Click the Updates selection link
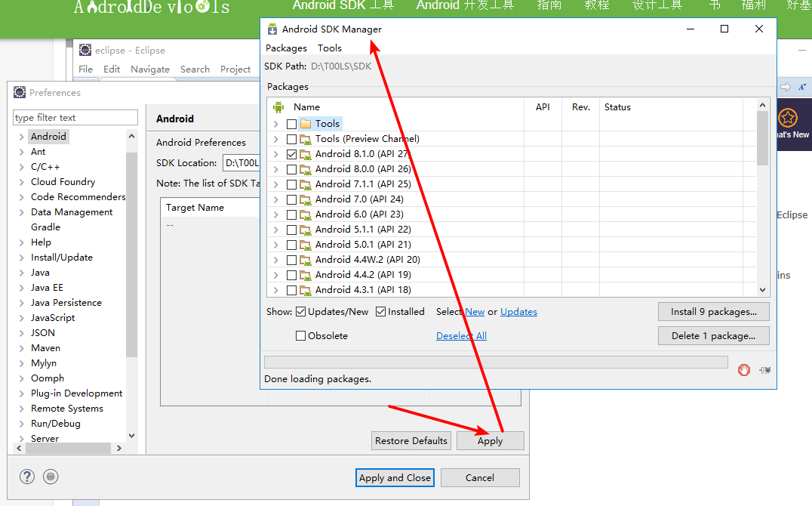812x506 pixels. tap(518, 312)
